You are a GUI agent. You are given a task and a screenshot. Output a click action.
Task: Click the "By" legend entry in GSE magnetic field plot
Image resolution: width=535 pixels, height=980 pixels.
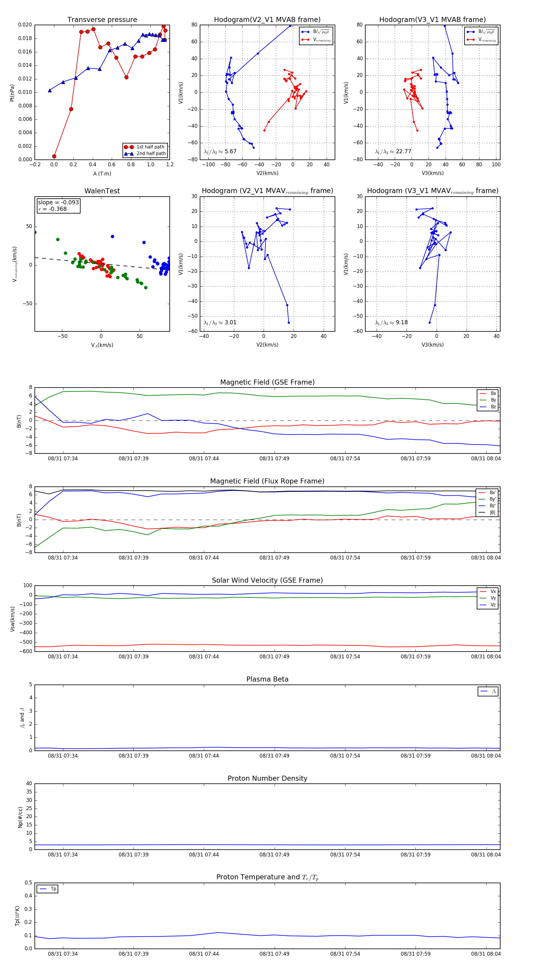pos(488,400)
